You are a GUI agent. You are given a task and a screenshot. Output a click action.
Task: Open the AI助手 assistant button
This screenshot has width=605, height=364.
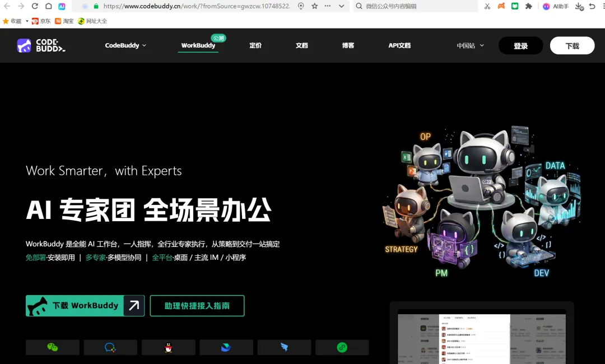556,6
